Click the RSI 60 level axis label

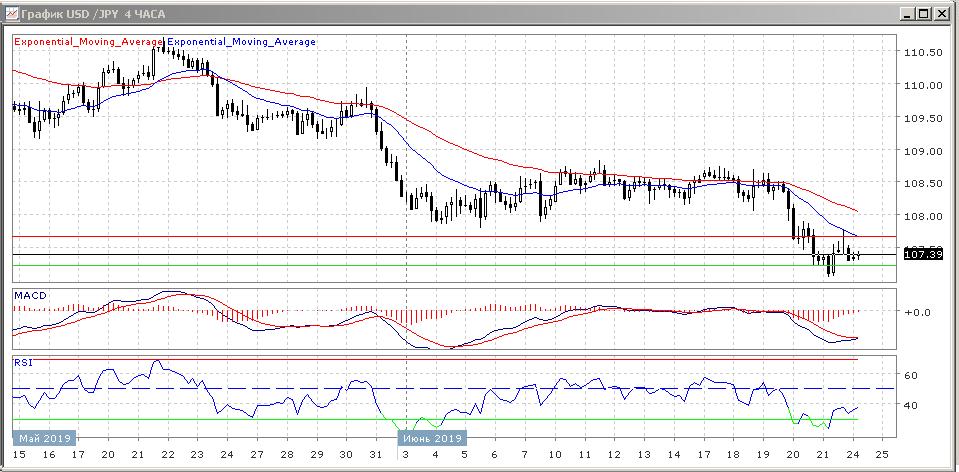tap(911, 376)
